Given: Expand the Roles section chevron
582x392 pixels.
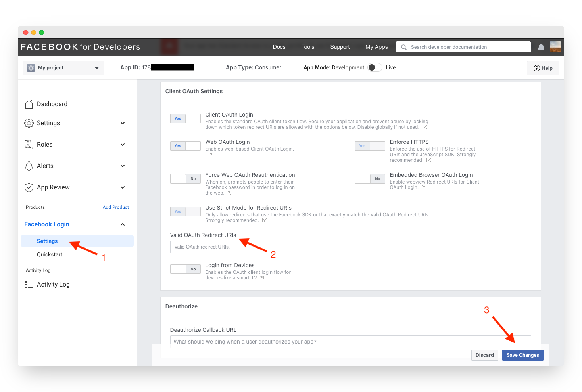Looking at the screenshot, I should 123,145.
